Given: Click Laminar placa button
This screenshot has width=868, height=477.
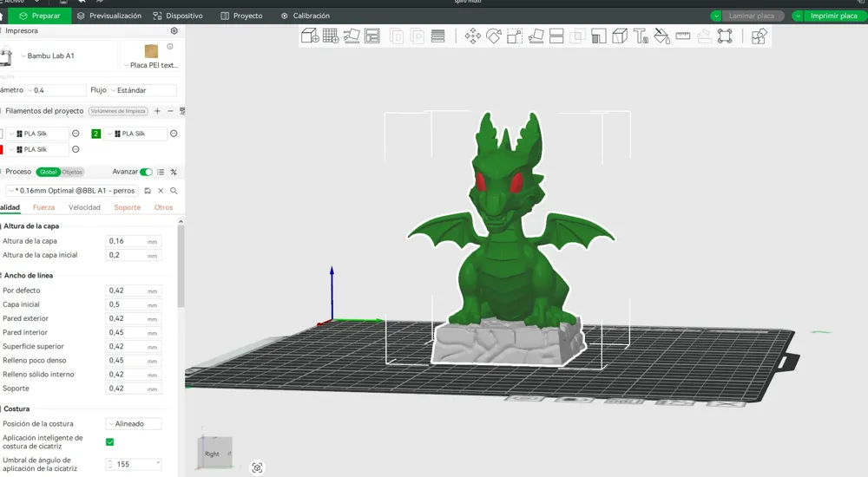Looking at the screenshot, I should (x=751, y=16).
